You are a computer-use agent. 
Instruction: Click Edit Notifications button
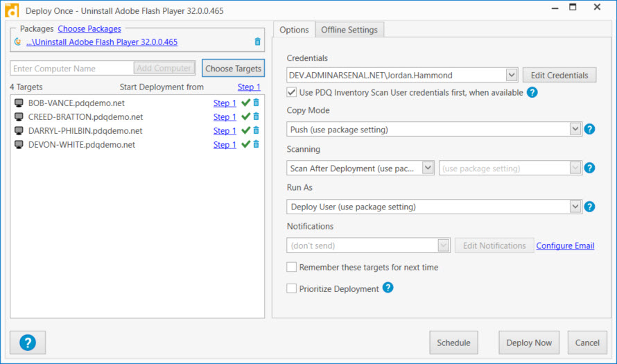click(x=494, y=245)
